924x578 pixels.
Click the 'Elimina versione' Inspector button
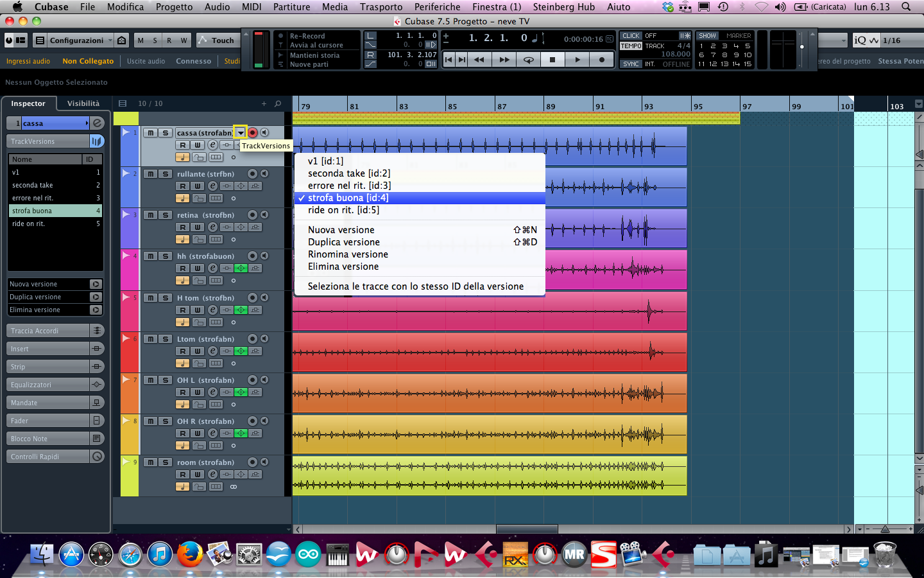pyautogui.click(x=55, y=310)
